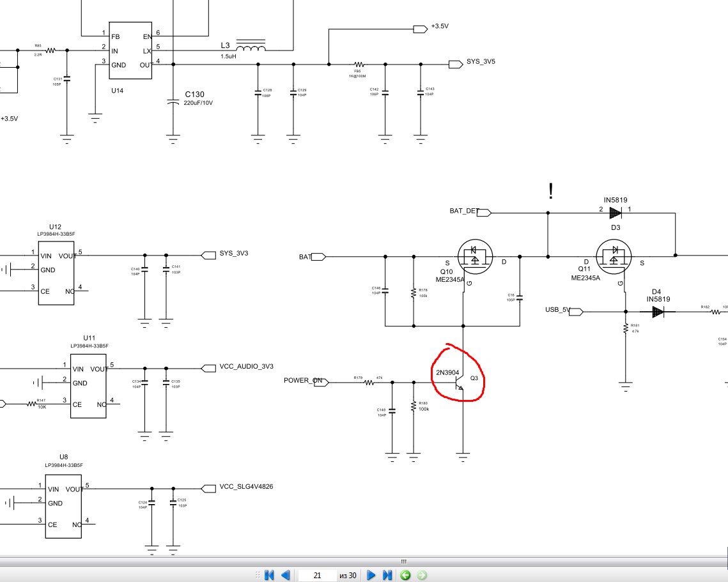Click the page number field showing 21
The width and height of the screenshot is (728, 582).
(317, 575)
